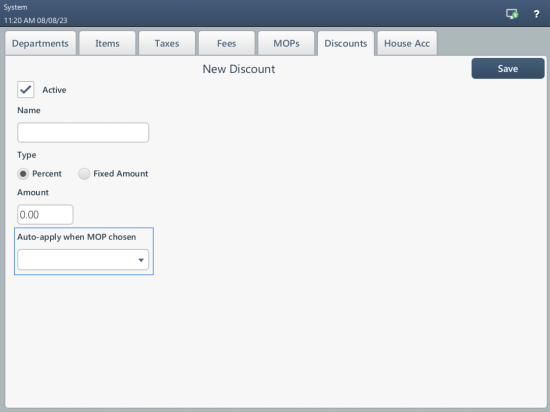550x412 pixels.
Task: Expand Auto-apply when MOP chosen dropdown arrow
Action: [x=141, y=260]
